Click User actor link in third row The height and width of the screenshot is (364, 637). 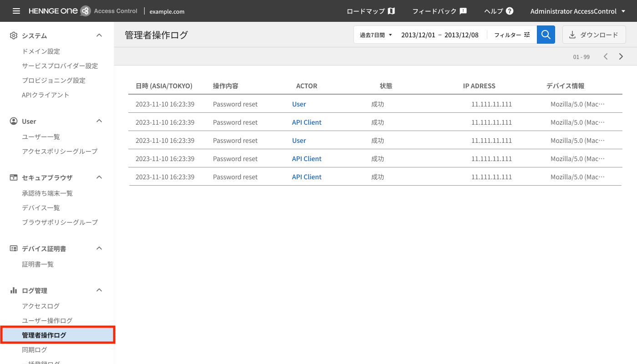[299, 141]
